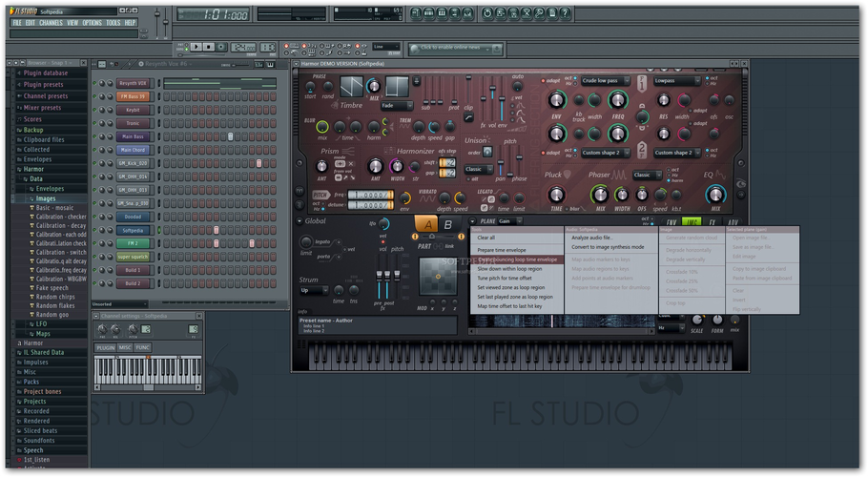Expand the Plugin database browser folder

pyautogui.click(x=46, y=73)
